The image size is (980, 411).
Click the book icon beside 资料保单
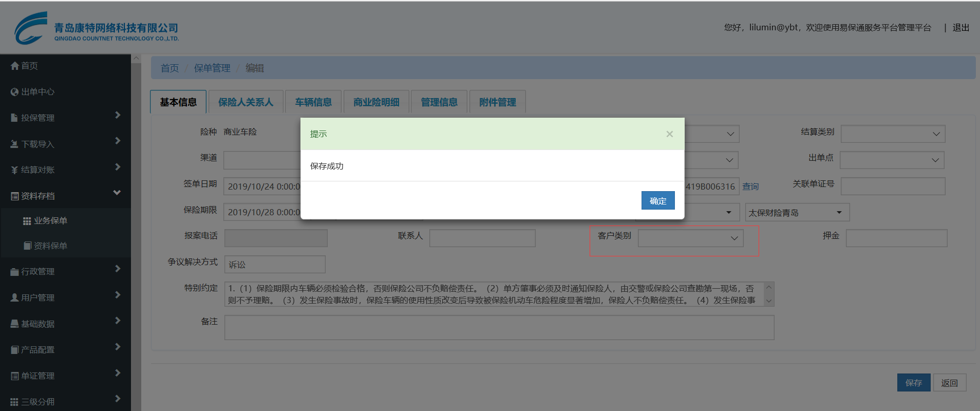point(28,246)
